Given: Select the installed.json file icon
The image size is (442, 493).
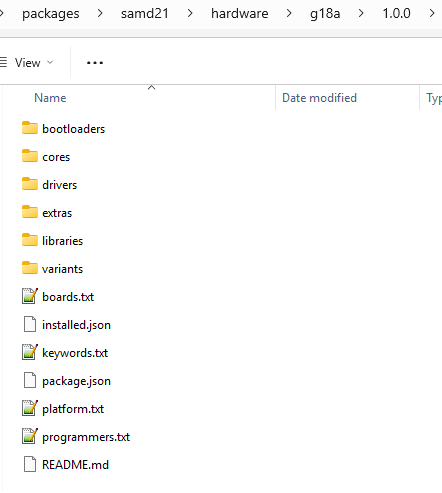Looking at the screenshot, I should click(30, 324).
